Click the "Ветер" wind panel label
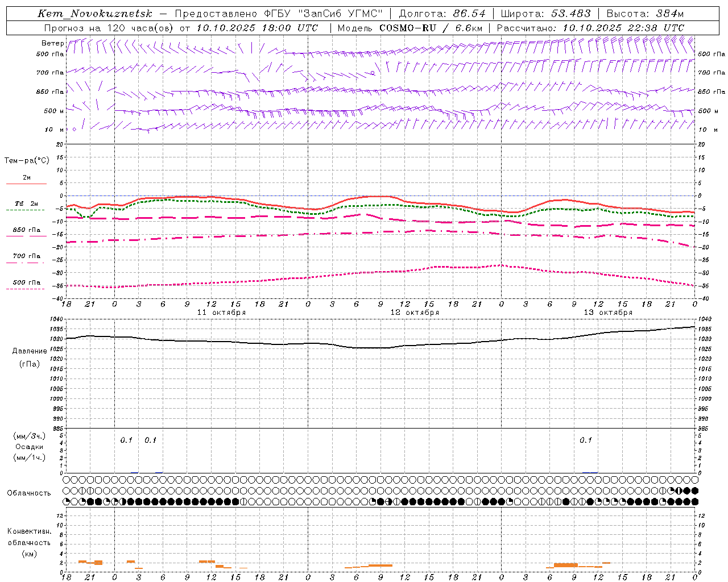728x582 pixels. (x=52, y=43)
